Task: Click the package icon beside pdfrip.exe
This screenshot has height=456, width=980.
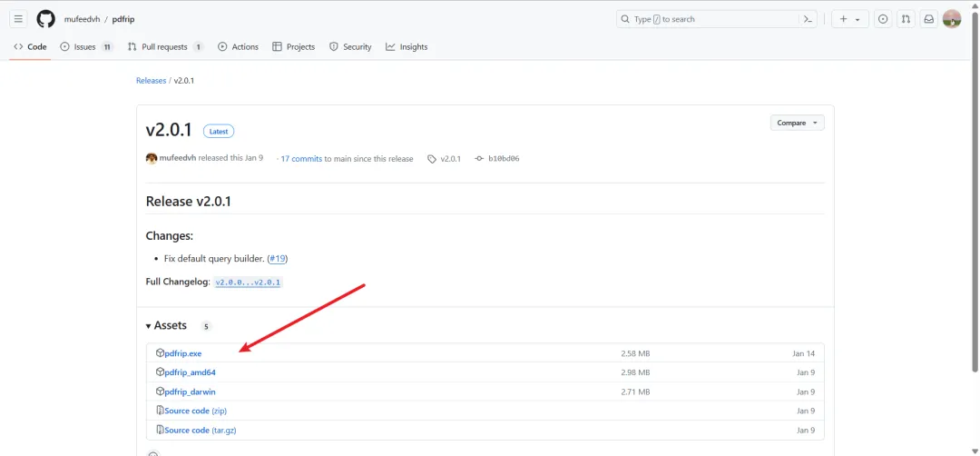Action: click(x=160, y=352)
